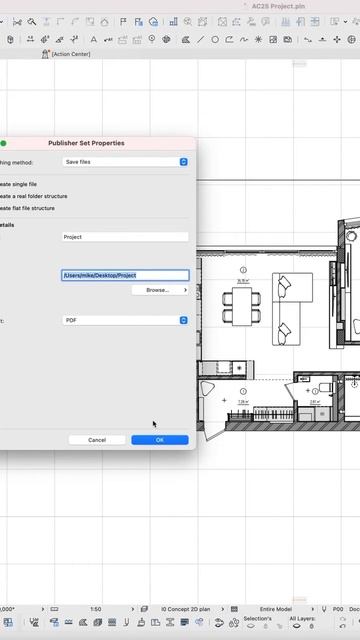
Task: Click the four-arrow move icon
Action: (x=337, y=40)
